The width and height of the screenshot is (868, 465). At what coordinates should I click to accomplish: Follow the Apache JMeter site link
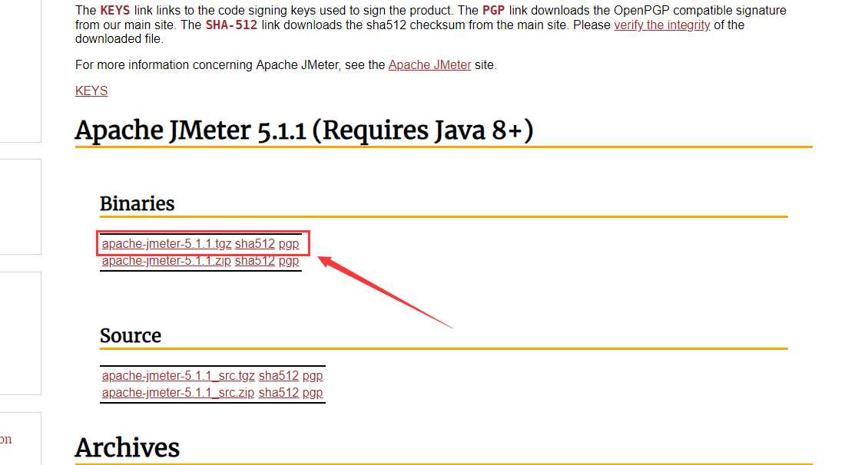(x=429, y=64)
